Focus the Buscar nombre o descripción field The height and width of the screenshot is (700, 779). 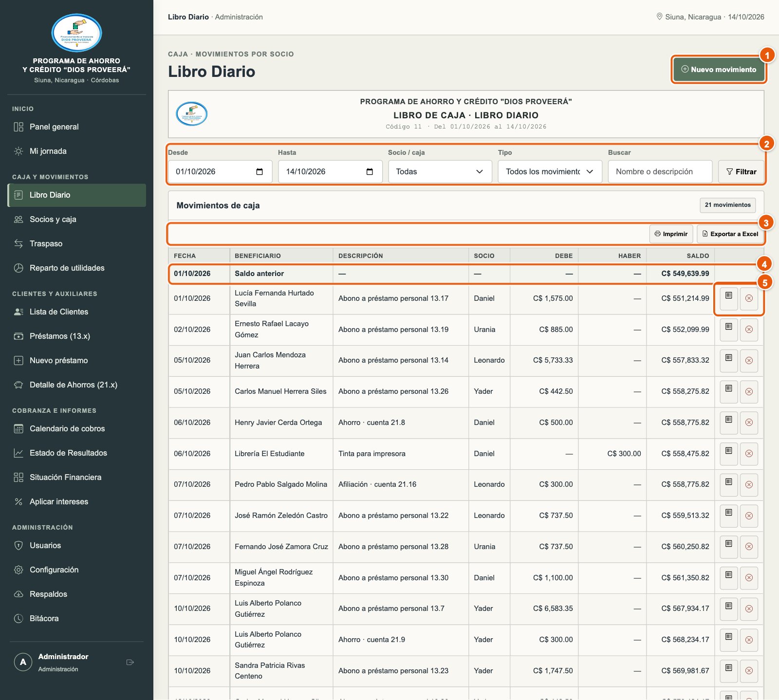tap(660, 171)
